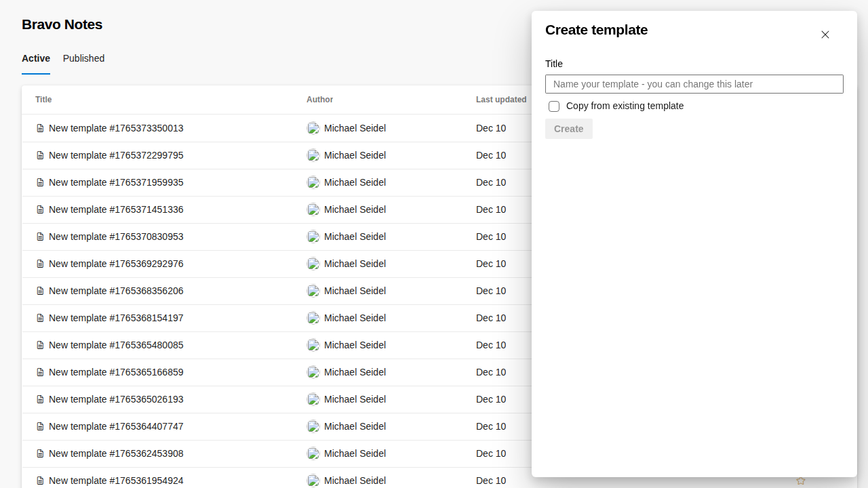868x488 pixels.
Task: Sort by the Last updated column header
Action: coord(500,100)
